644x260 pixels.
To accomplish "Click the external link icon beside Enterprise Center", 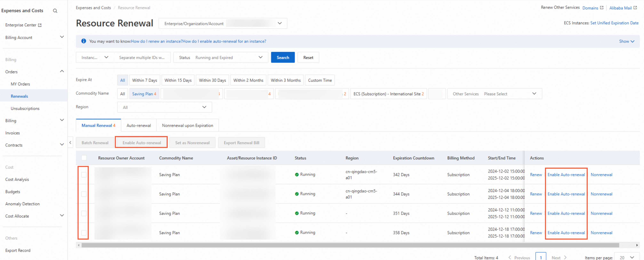I will 40,25.
